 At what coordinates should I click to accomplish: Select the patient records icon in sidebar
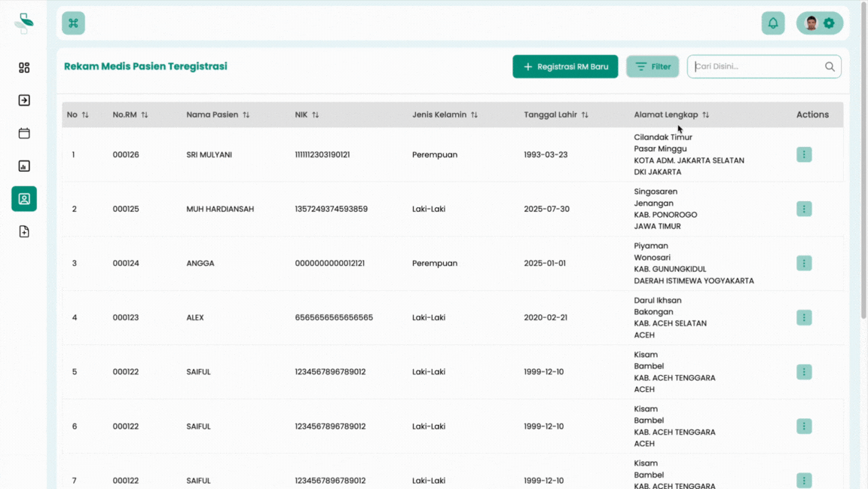tap(24, 199)
